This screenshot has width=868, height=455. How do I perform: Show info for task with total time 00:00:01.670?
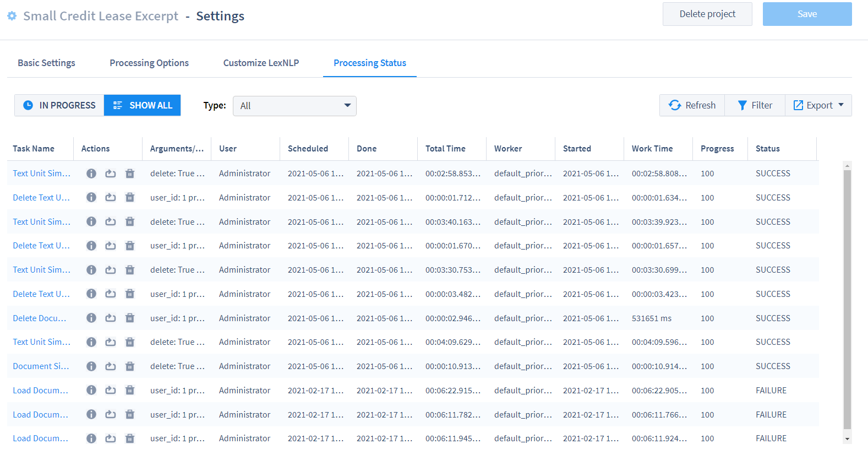click(x=91, y=246)
